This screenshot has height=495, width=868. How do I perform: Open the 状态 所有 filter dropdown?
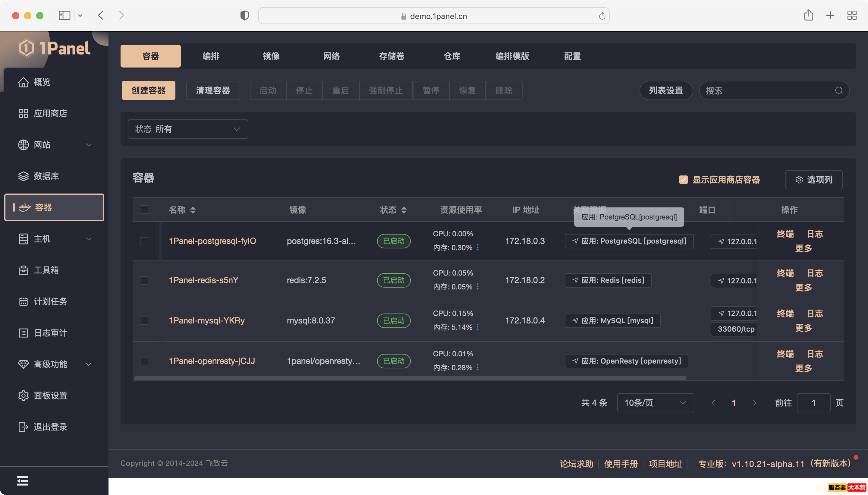(187, 129)
